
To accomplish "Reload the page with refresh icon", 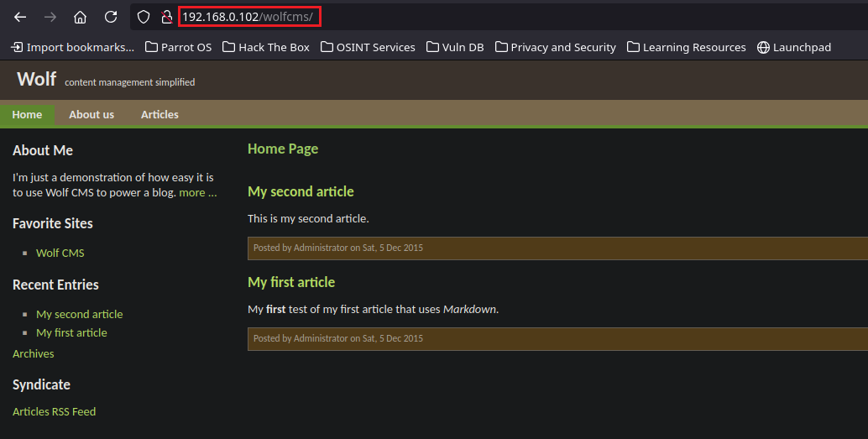I will [x=111, y=17].
